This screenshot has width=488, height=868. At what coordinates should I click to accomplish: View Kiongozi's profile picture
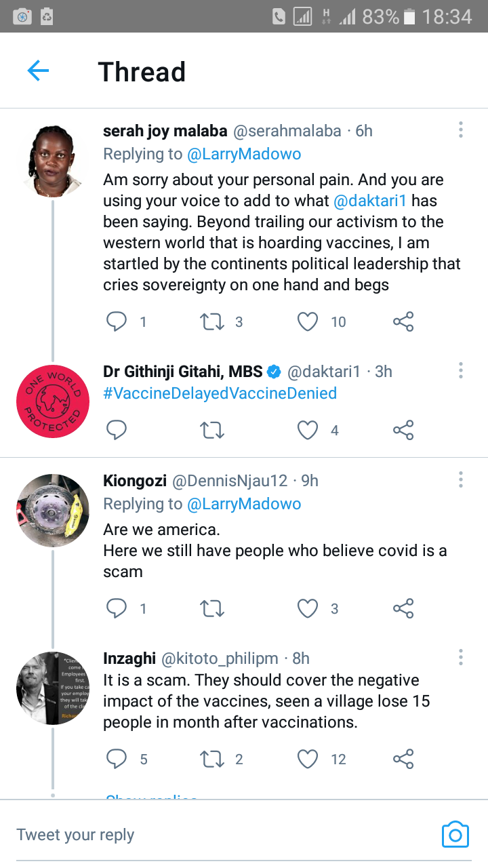pos(52,511)
